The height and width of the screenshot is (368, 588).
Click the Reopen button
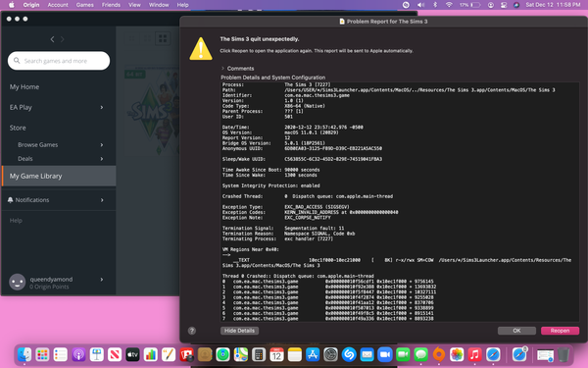(x=560, y=331)
